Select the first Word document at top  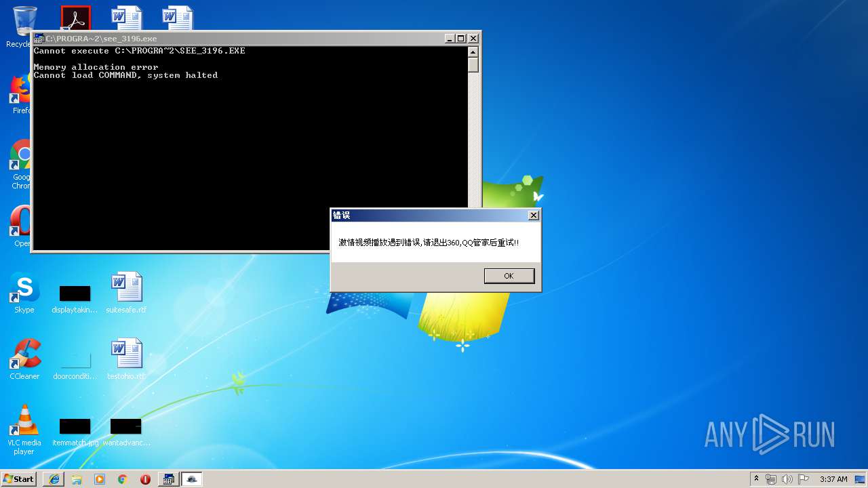127,18
